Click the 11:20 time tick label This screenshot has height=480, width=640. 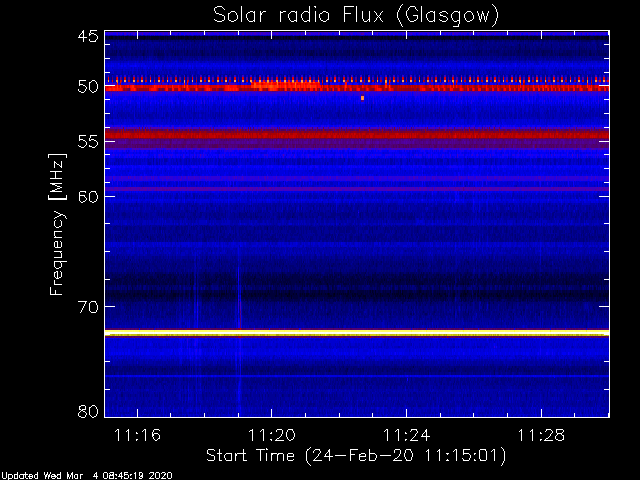[x=272, y=435]
